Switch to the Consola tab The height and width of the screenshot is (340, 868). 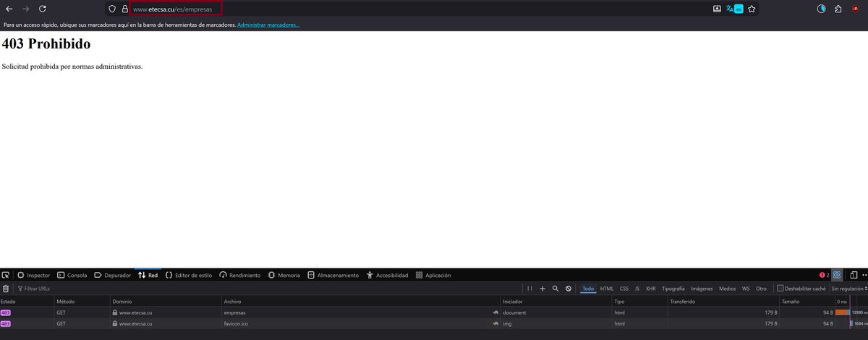coord(72,275)
